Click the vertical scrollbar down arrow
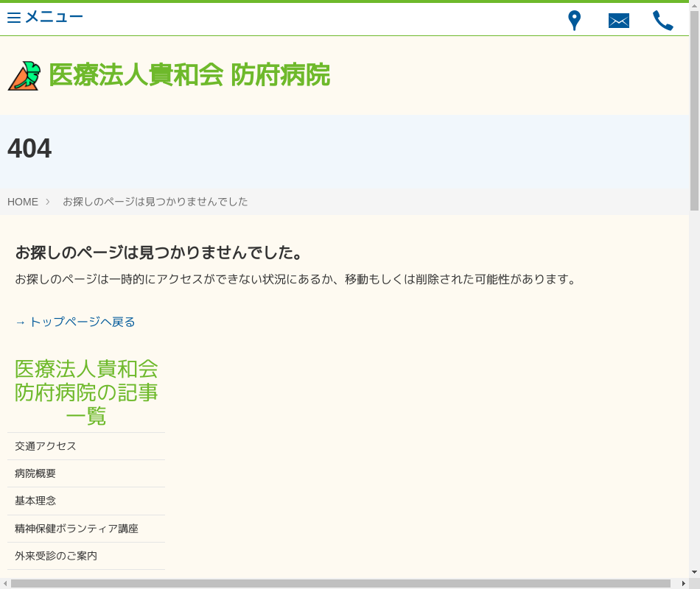 click(694, 571)
